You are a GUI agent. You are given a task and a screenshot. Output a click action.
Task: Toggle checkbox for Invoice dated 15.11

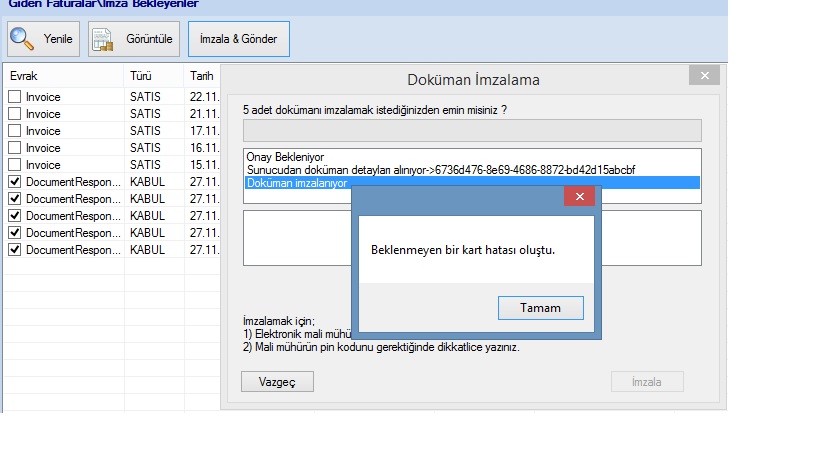(x=14, y=165)
